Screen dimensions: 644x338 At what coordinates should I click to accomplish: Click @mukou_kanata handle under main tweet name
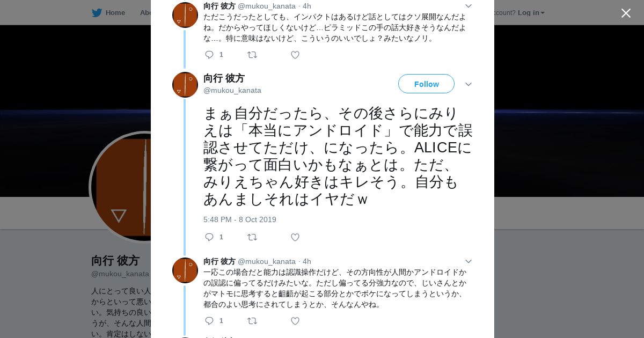pos(232,90)
